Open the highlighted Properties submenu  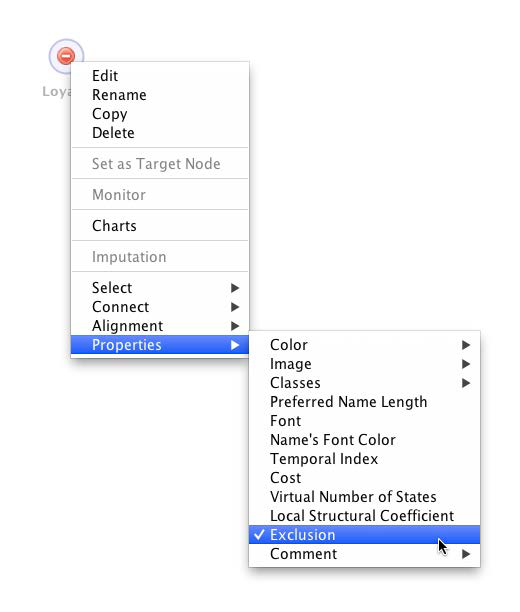point(160,345)
